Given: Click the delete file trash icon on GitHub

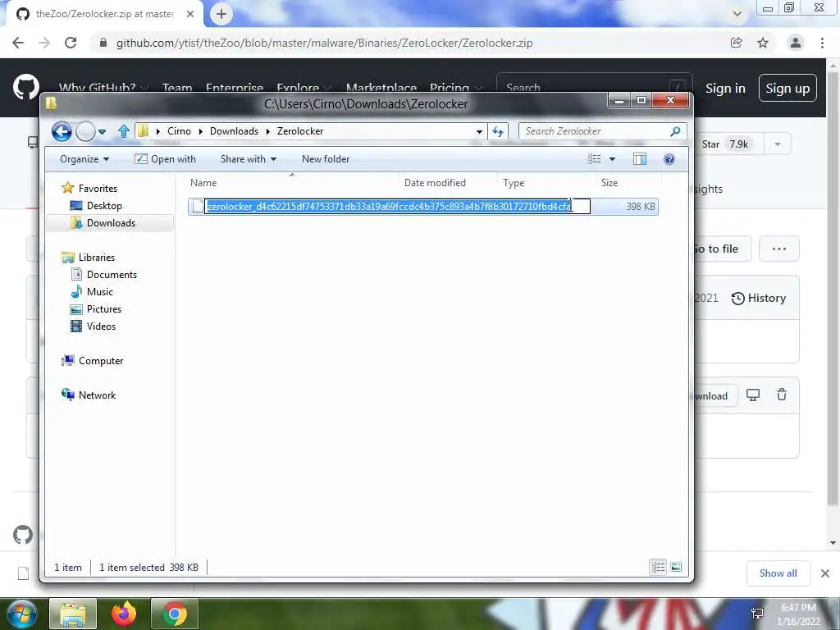Looking at the screenshot, I should point(782,395).
